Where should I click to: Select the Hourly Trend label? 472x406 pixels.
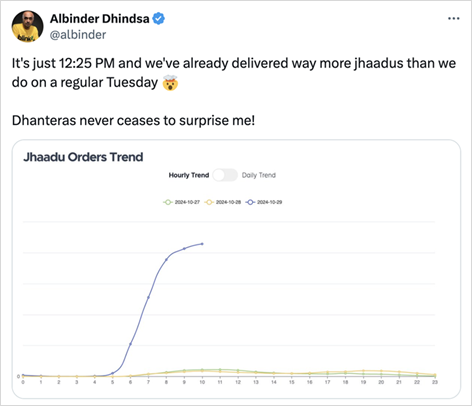click(189, 175)
